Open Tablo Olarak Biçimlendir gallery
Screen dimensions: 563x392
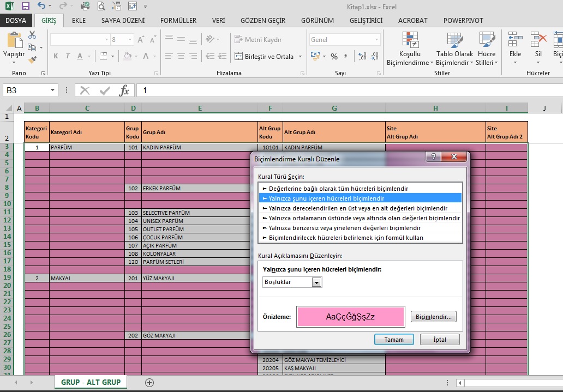pos(454,49)
